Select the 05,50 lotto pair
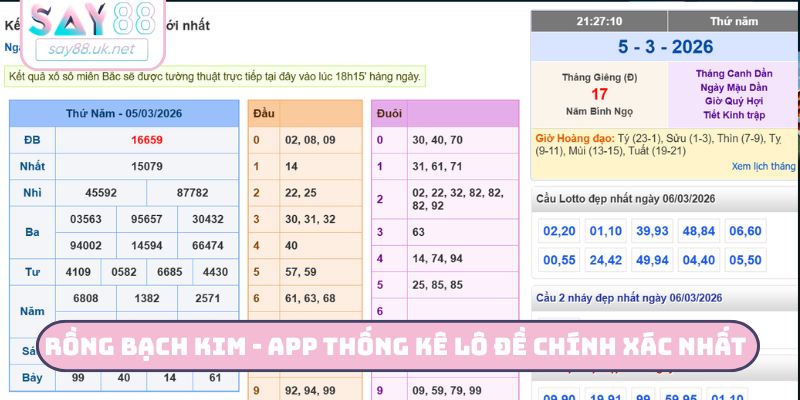Screen dimensions: 800x400 point(745,260)
